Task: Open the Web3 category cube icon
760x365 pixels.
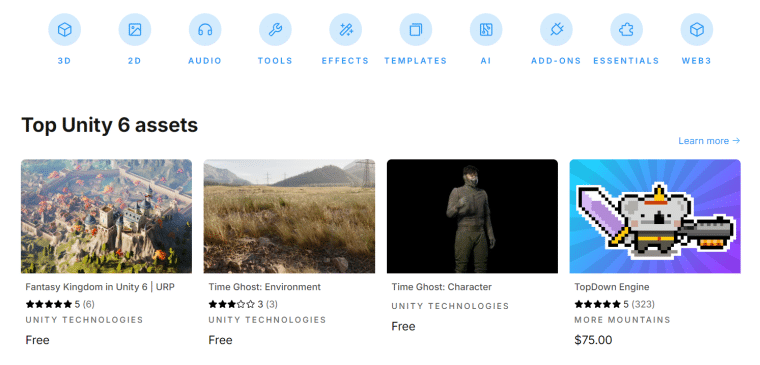Action: coord(697,30)
